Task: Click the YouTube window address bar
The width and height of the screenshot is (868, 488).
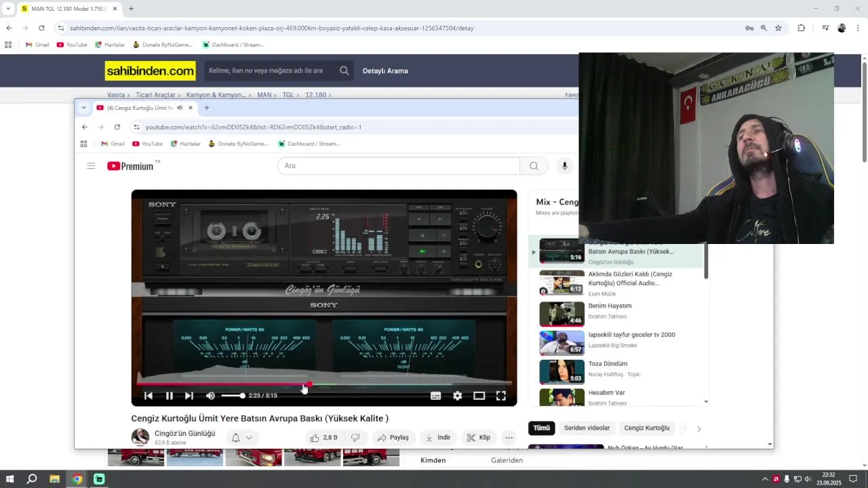Action: pos(353,127)
